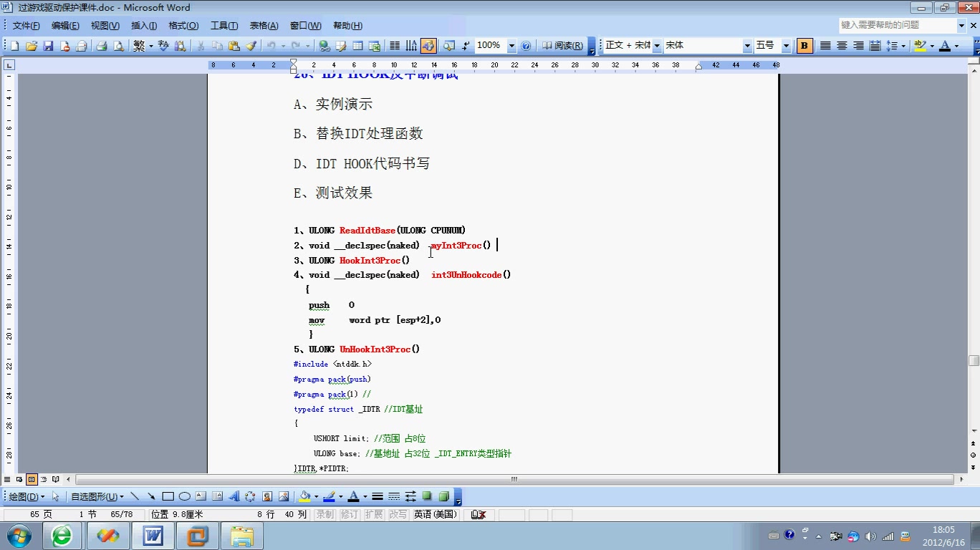Toggle 改写 overtype mode in status bar

[x=398, y=514]
